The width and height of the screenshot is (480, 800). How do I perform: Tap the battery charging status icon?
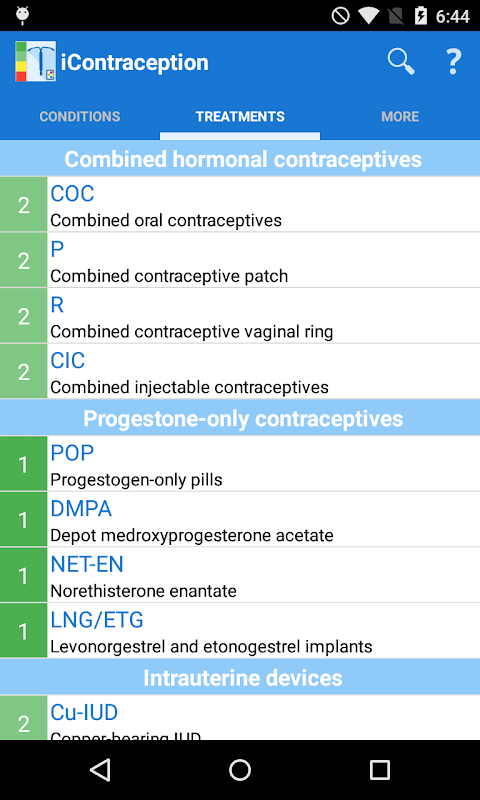click(x=421, y=16)
